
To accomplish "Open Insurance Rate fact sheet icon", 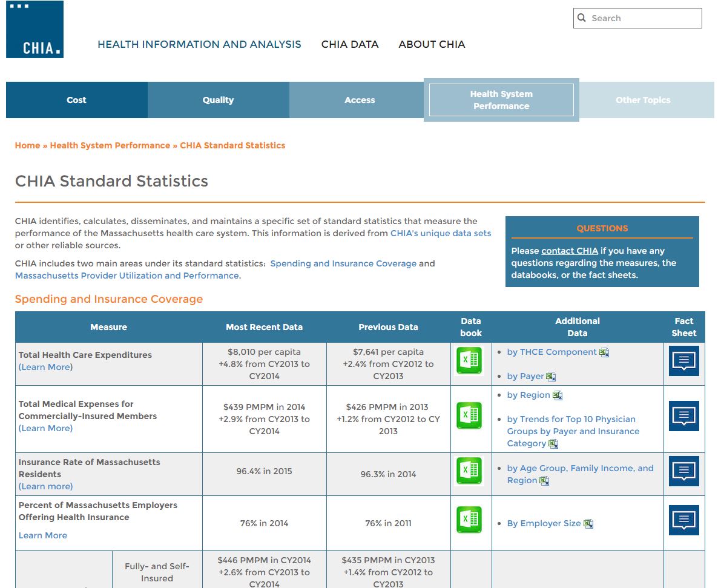I will 683,471.
